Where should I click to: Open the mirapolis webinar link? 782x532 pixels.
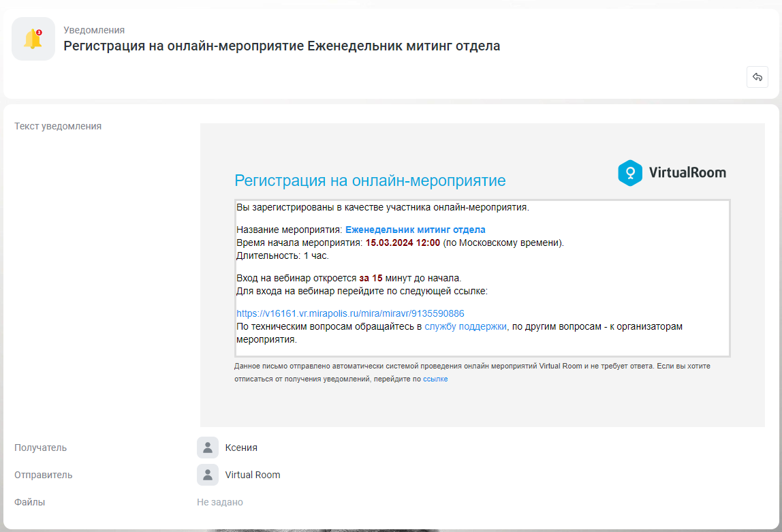coord(350,313)
